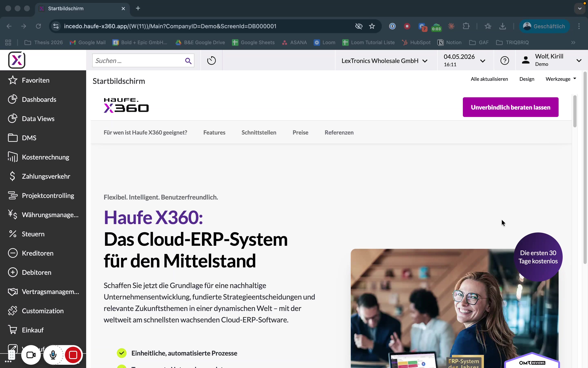Open the Projektcontrolling gantt icon
This screenshot has height=368, width=588.
coord(13,195)
